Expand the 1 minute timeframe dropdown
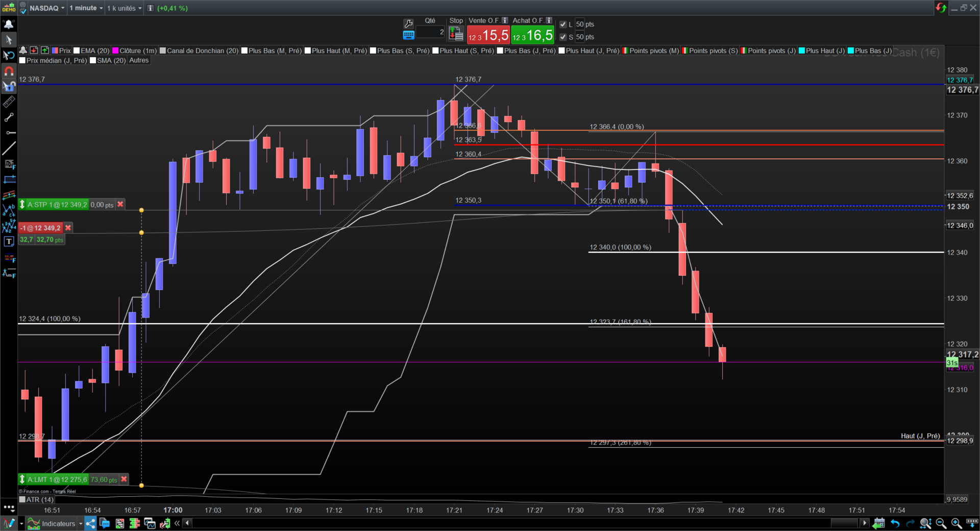The width and height of the screenshot is (980, 531). tap(86, 8)
